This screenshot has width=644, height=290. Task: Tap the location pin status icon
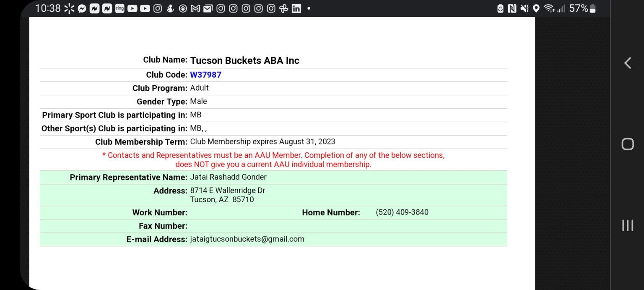[536, 8]
